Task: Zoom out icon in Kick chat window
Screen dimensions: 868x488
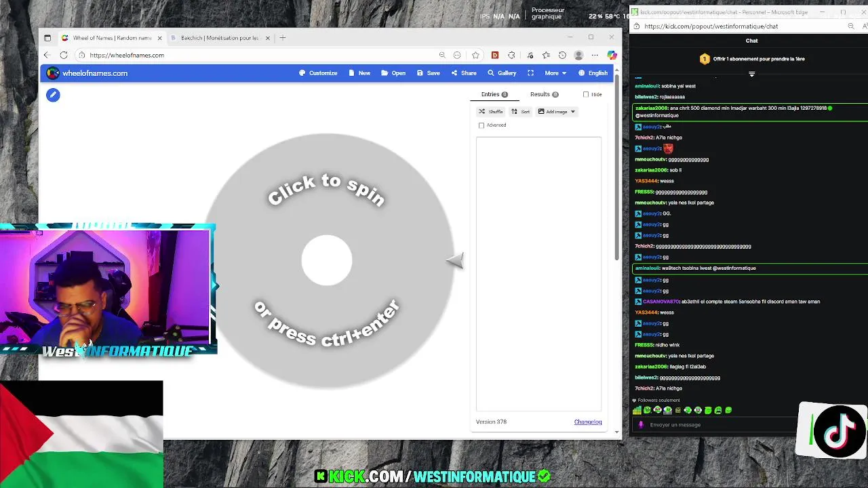Action: [851, 26]
